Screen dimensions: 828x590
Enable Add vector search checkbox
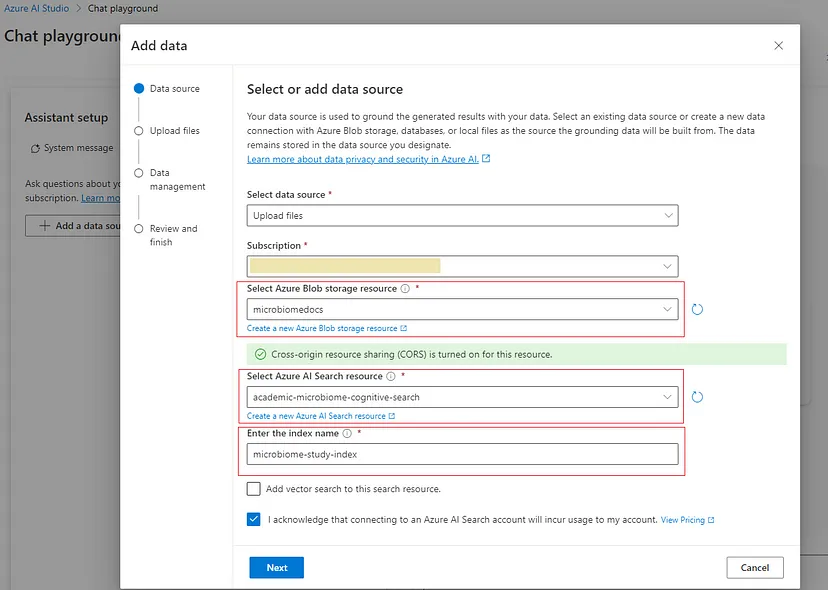(253, 489)
